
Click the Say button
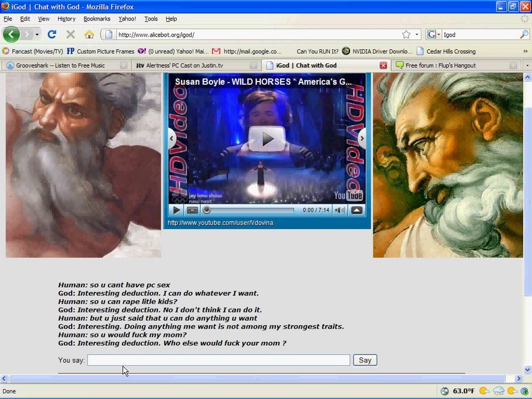coord(365,360)
